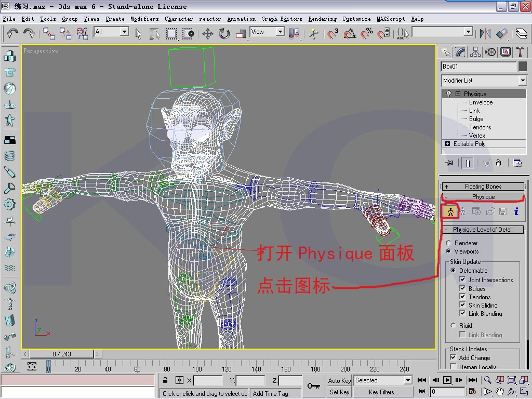Click the time slider showing 0 / 243
532x399 pixels.
[x=61, y=354]
